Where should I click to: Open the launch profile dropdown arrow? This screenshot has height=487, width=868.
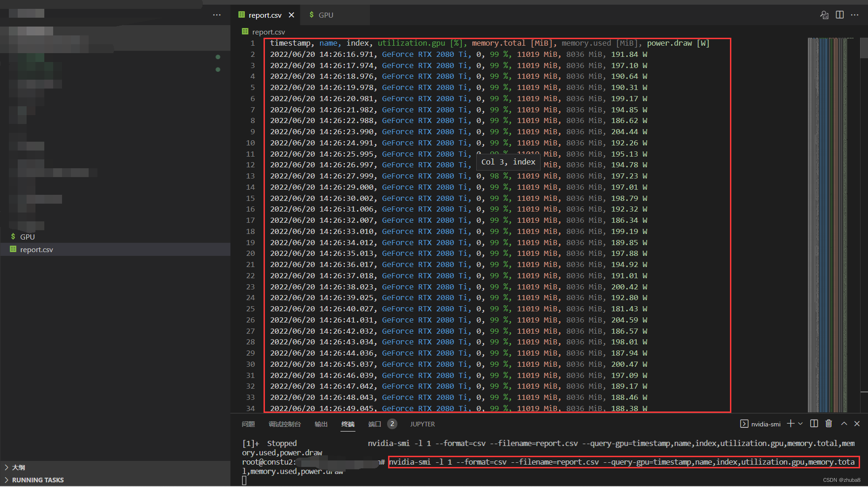(x=800, y=424)
